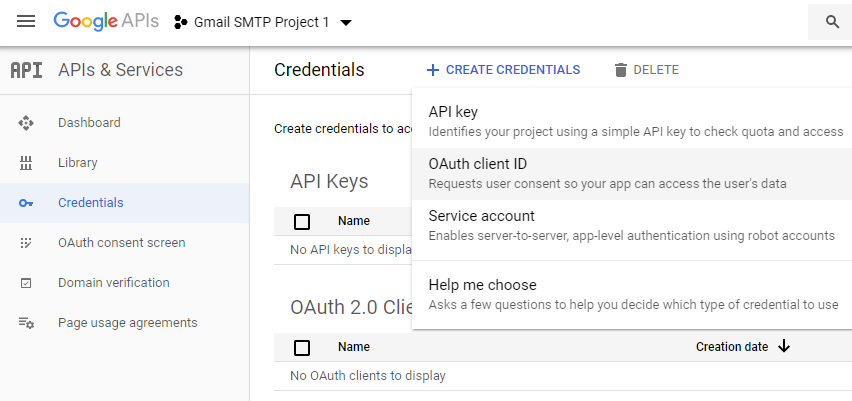Click the project hexagon icon beside Gmail SMTP Project 1
Screen dimensions: 852x401
click(x=180, y=22)
